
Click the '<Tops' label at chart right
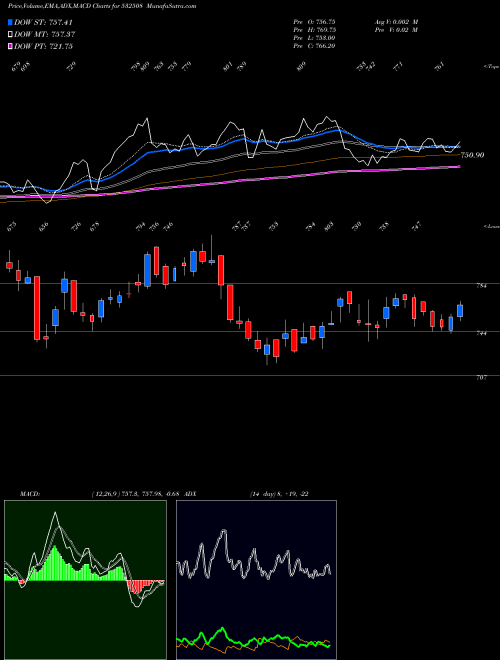tap(491, 67)
